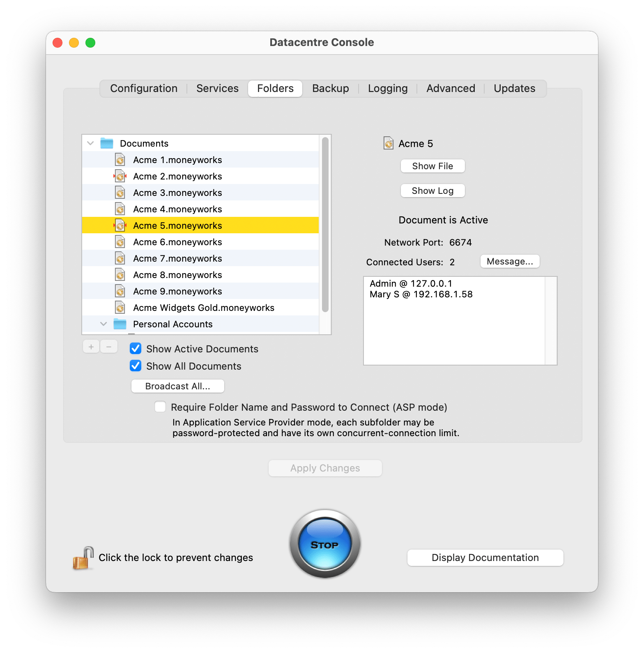Click the Network Port value 6674
The width and height of the screenshot is (644, 653).
pos(460,242)
